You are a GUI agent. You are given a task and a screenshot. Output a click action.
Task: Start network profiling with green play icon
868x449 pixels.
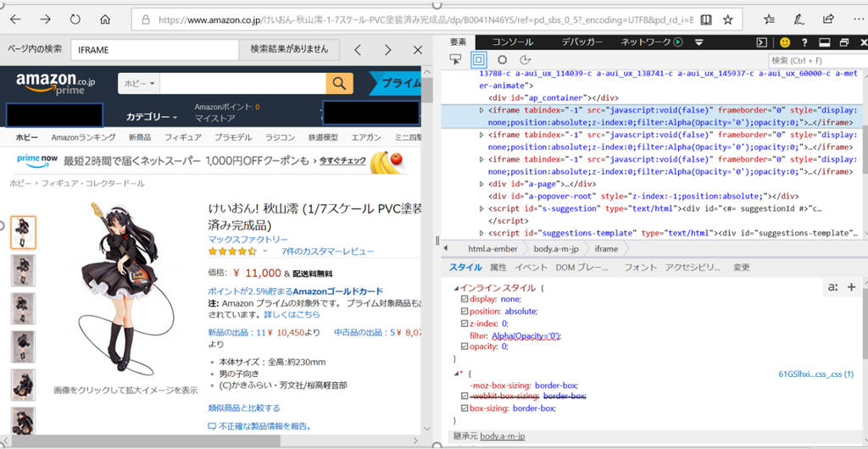[678, 42]
